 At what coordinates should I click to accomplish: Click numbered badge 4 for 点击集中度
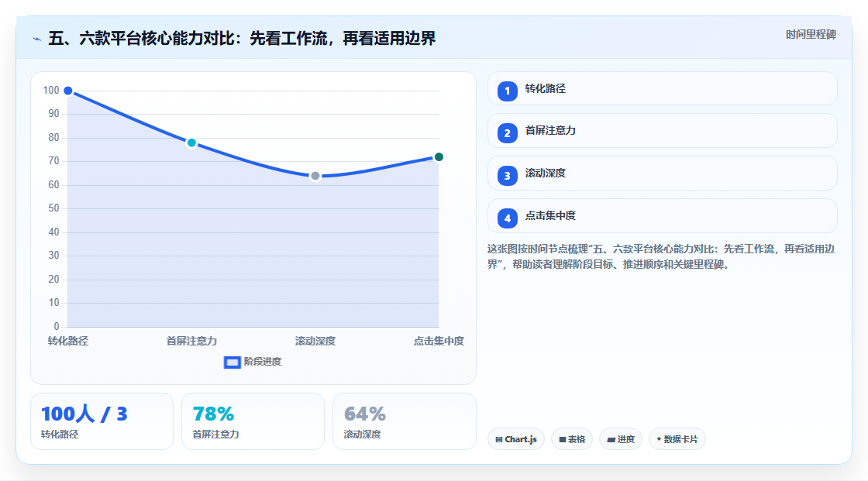pyautogui.click(x=507, y=218)
